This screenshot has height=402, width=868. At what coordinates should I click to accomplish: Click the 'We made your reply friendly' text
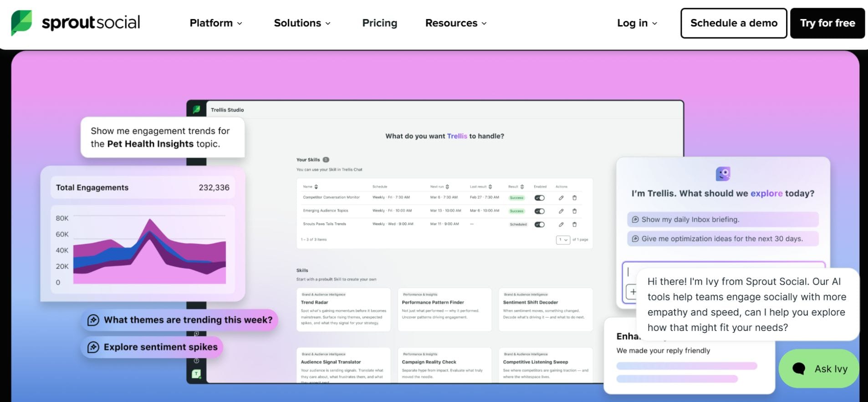663,351
